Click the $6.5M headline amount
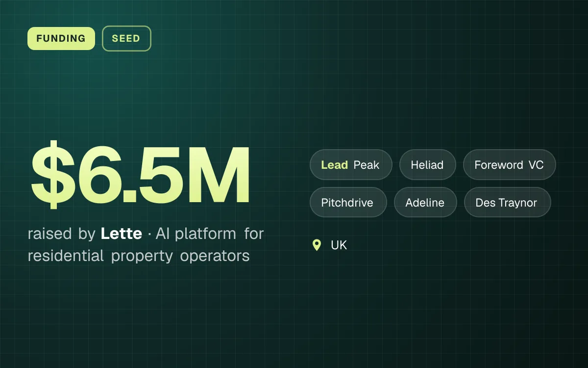This screenshot has height=368, width=588. click(141, 174)
